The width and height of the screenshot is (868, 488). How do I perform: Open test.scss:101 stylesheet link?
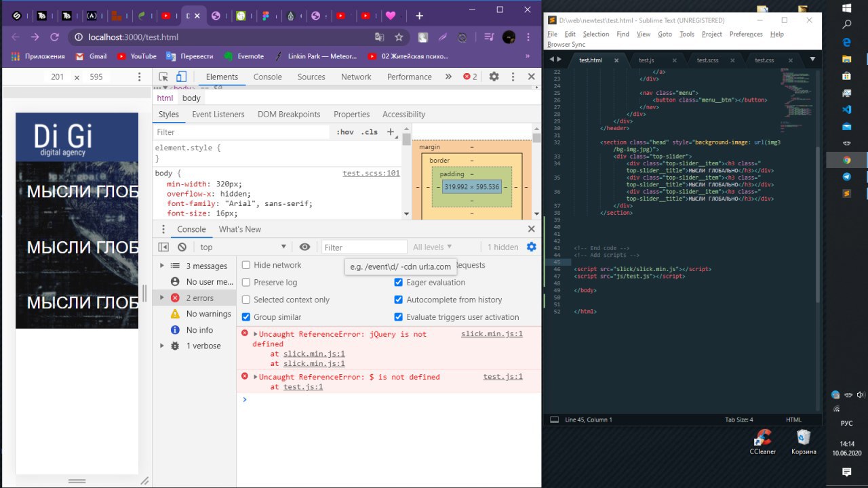(x=371, y=174)
